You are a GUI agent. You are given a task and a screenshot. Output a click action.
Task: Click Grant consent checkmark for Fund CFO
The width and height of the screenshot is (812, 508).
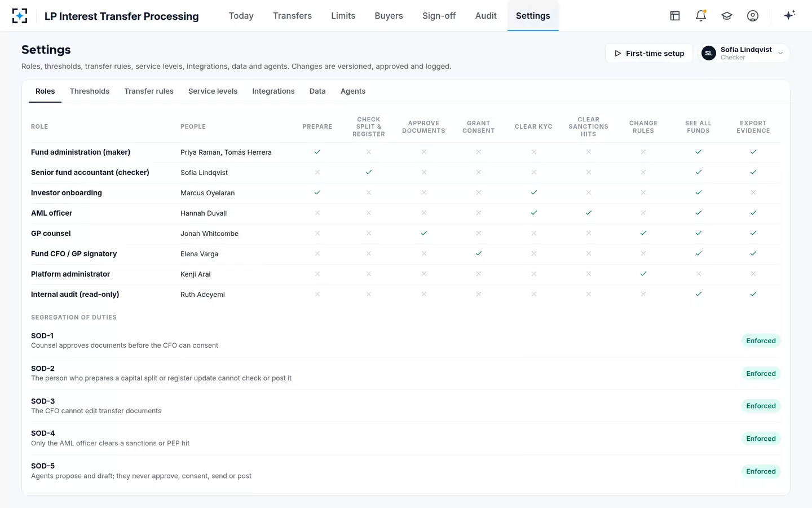(x=479, y=253)
